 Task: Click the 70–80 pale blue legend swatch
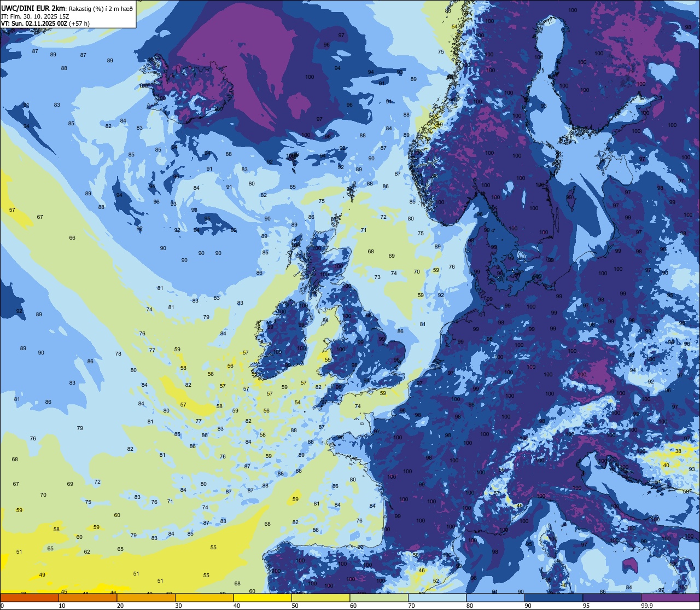click(437, 597)
